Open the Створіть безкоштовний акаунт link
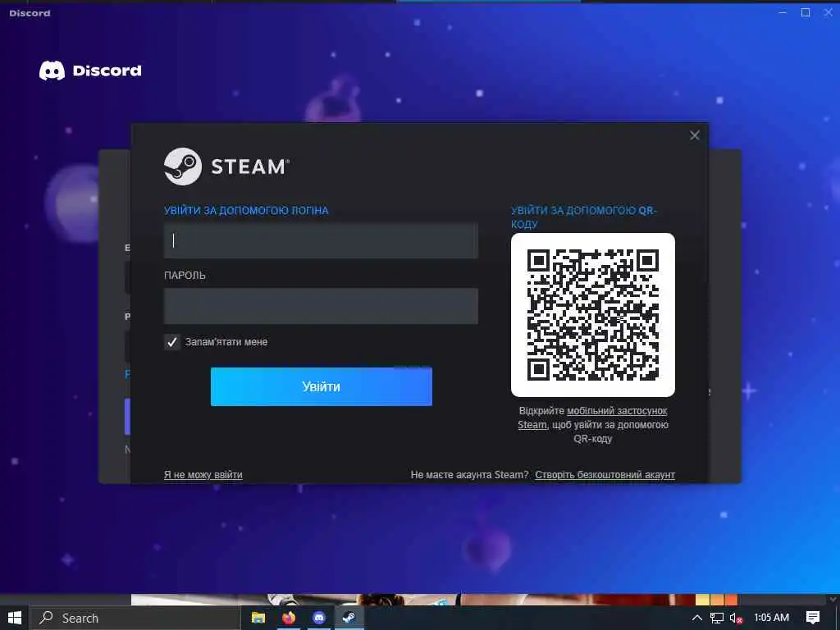The width and height of the screenshot is (840, 630). (x=605, y=475)
